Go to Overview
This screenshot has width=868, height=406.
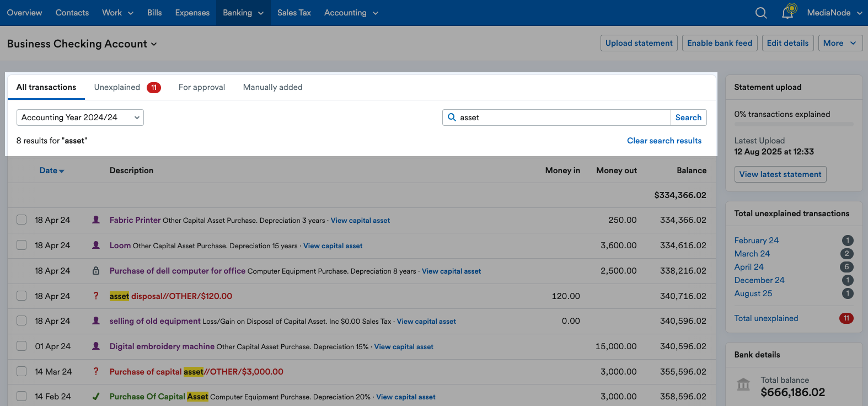pos(24,13)
